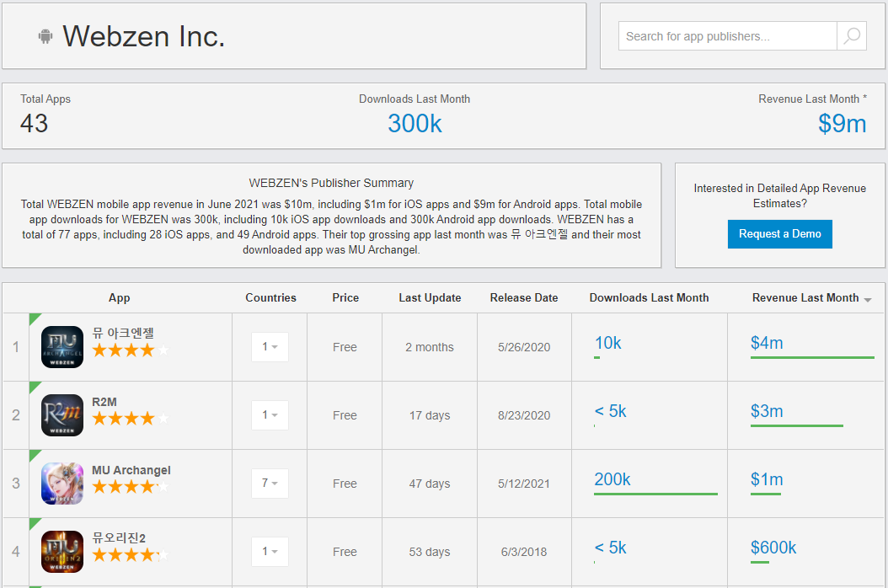This screenshot has width=888, height=588.
Task: Click the star rating of R2M
Action: 131,419
